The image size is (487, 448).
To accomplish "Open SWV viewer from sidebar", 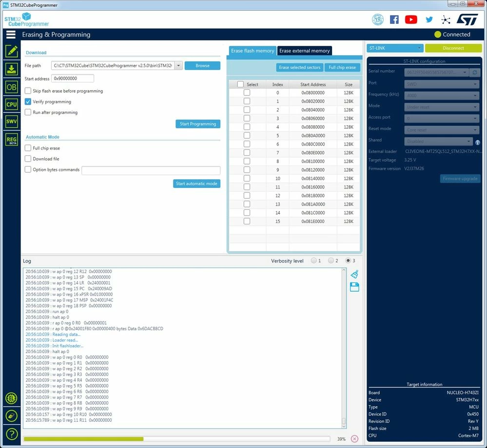I will pyautogui.click(x=12, y=121).
